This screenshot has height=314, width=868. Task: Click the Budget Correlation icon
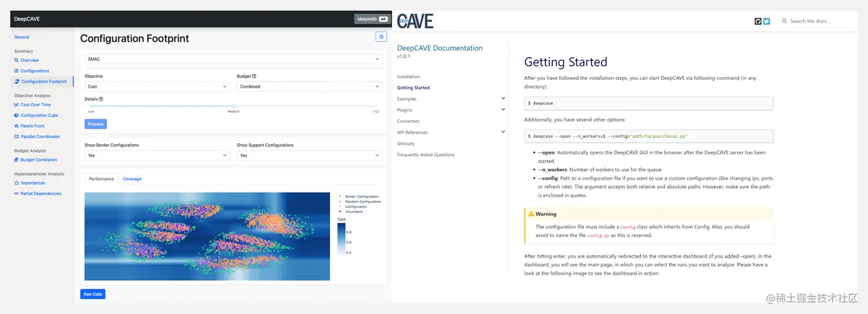pyautogui.click(x=16, y=160)
